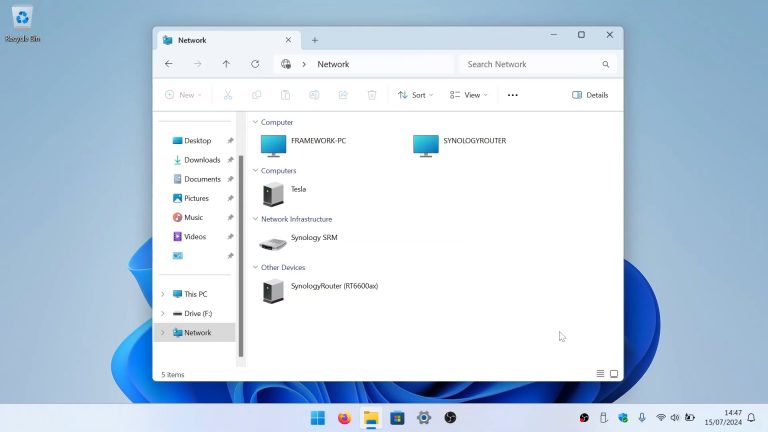Viewport: 768px width, 432px height.
Task: Open the View dropdown
Action: (468, 95)
